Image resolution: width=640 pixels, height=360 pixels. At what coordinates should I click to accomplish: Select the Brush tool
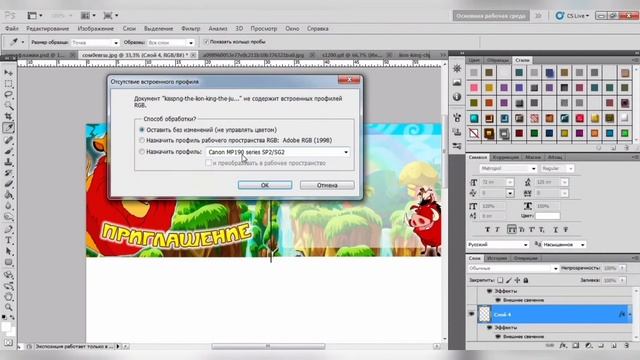point(8,151)
